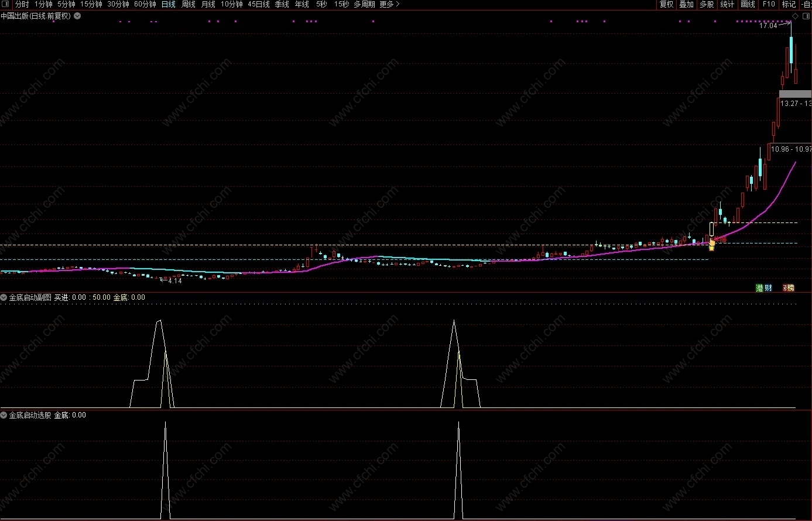Click the panel layout icon at top-left
The width and height of the screenshot is (812, 521).
click(6, 4)
